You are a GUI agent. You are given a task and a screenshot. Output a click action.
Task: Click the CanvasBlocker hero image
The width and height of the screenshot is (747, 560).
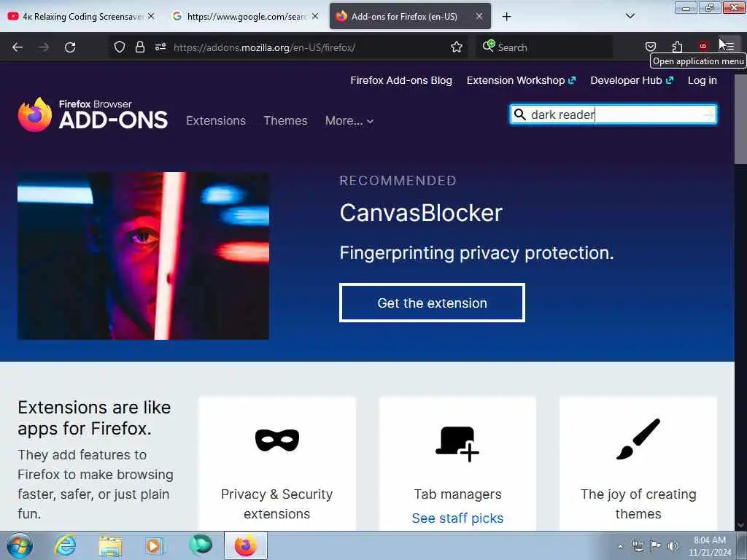point(144,256)
